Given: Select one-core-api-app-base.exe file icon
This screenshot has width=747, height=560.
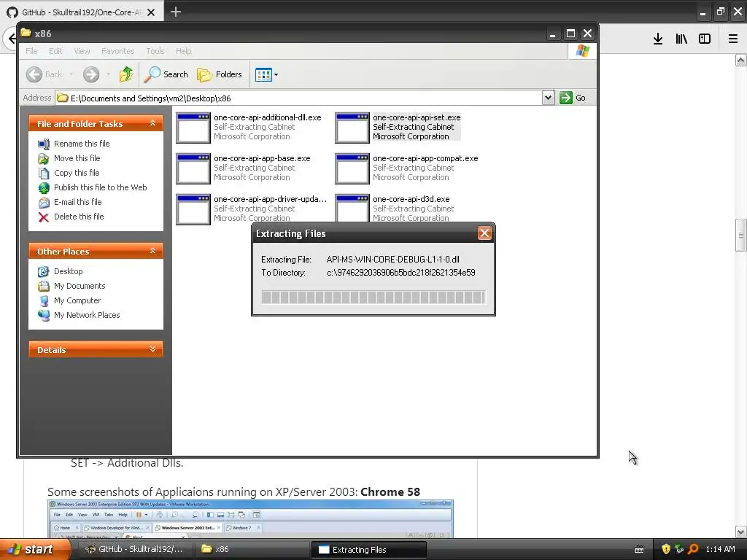Looking at the screenshot, I should click(x=193, y=168).
